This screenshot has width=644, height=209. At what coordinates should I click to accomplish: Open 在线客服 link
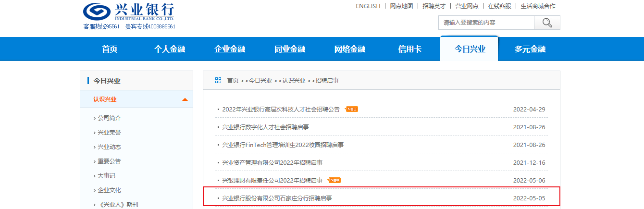point(499,6)
